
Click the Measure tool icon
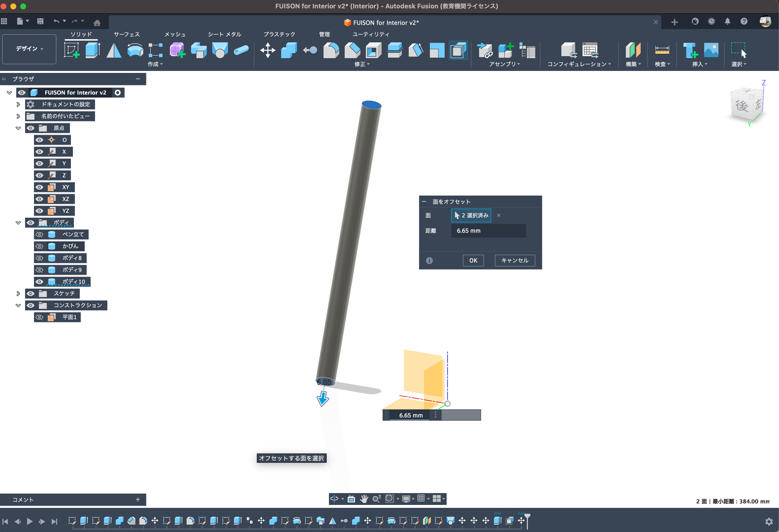pyautogui.click(x=662, y=50)
